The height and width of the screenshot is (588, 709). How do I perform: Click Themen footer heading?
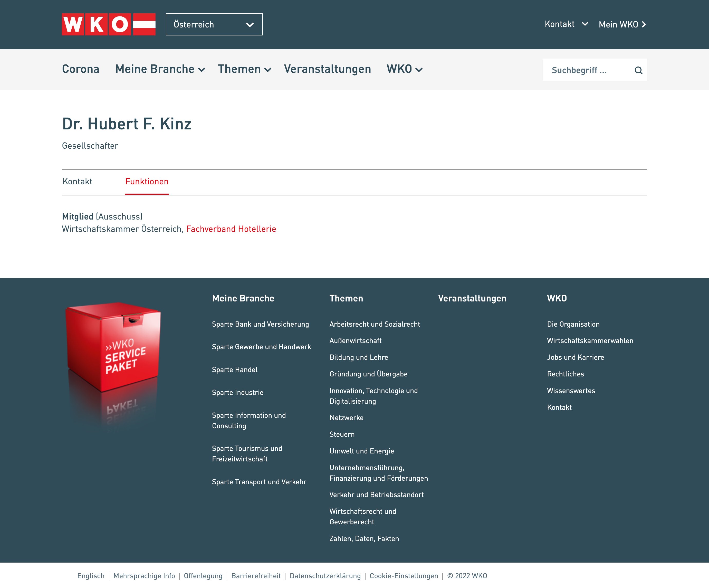[346, 298]
